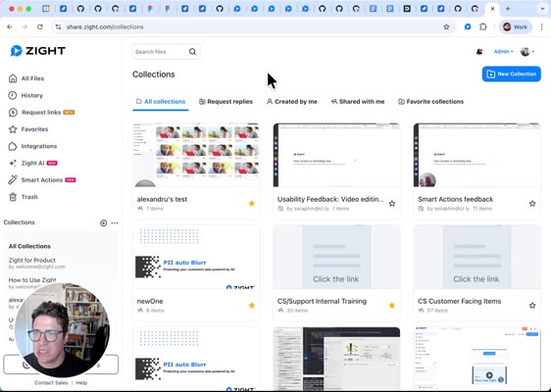Open a new browser tab
The height and width of the screenshot is (392, 551).
pyautogui.click(x=508, y=9)
